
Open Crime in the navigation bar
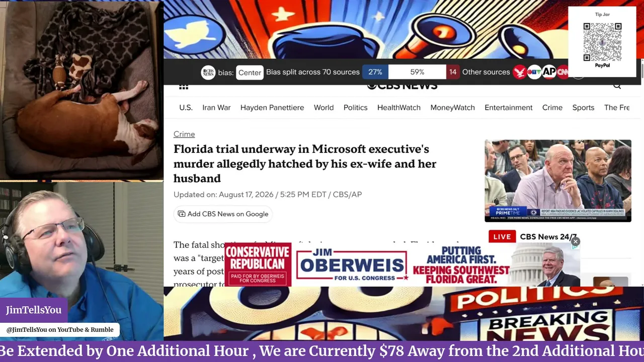click(x=552, y=108)
